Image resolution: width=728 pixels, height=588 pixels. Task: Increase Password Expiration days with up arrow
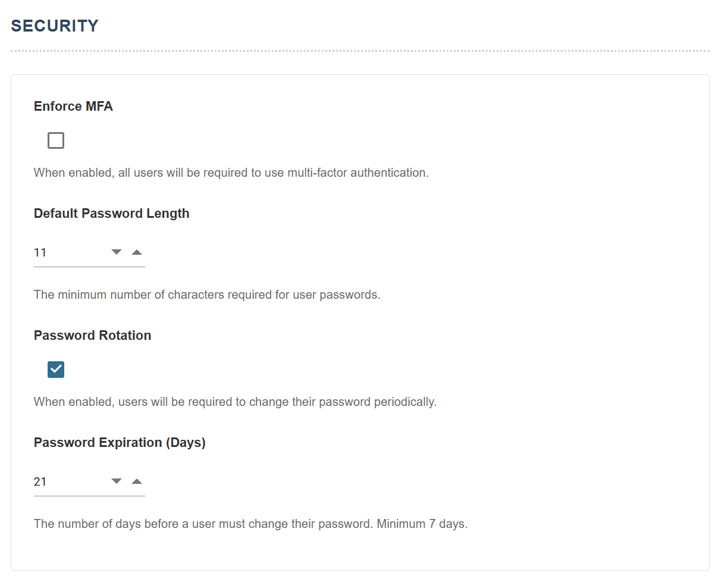[x=137, y=481]
